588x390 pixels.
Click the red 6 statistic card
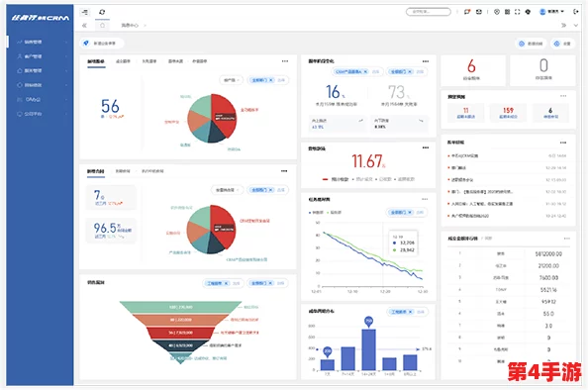[472, 70]
